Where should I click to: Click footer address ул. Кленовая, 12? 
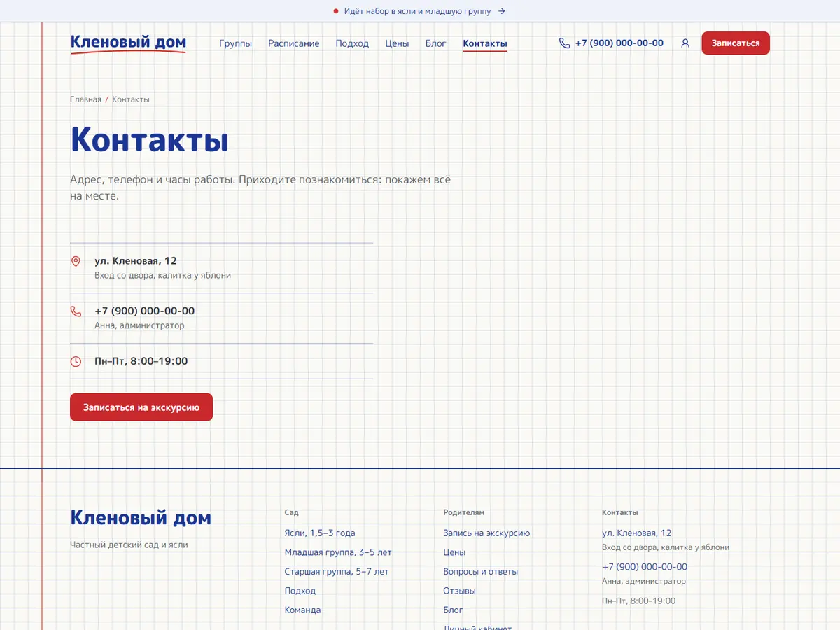[x=637, y=533]
